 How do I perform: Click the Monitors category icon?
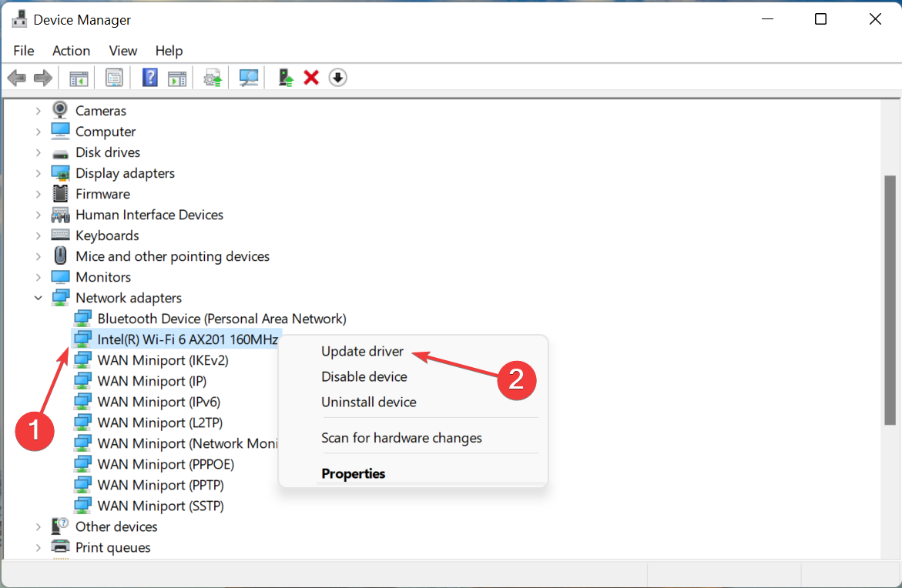click(x=60, y=277)
